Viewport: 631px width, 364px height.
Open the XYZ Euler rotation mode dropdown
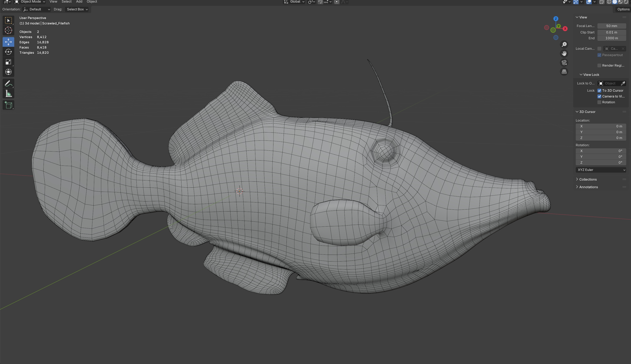coord(600,170)
